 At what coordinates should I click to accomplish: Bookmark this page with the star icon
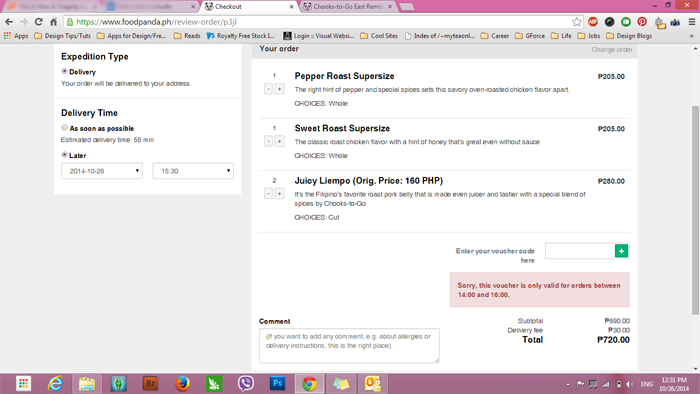click(x=576, y=22)
